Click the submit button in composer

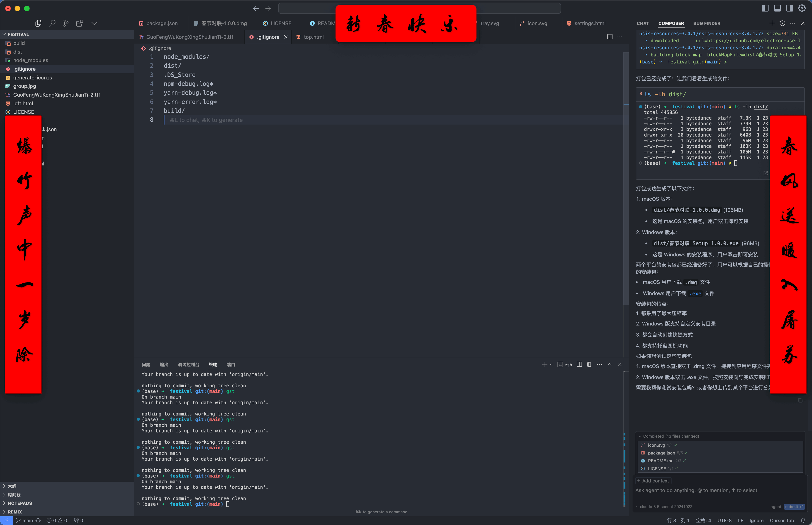(x=794, y=507)
